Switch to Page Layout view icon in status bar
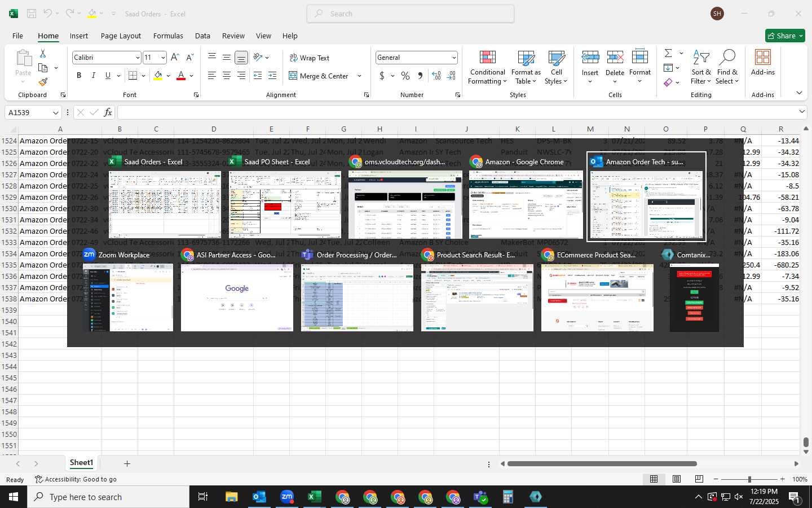 [676, 479]
